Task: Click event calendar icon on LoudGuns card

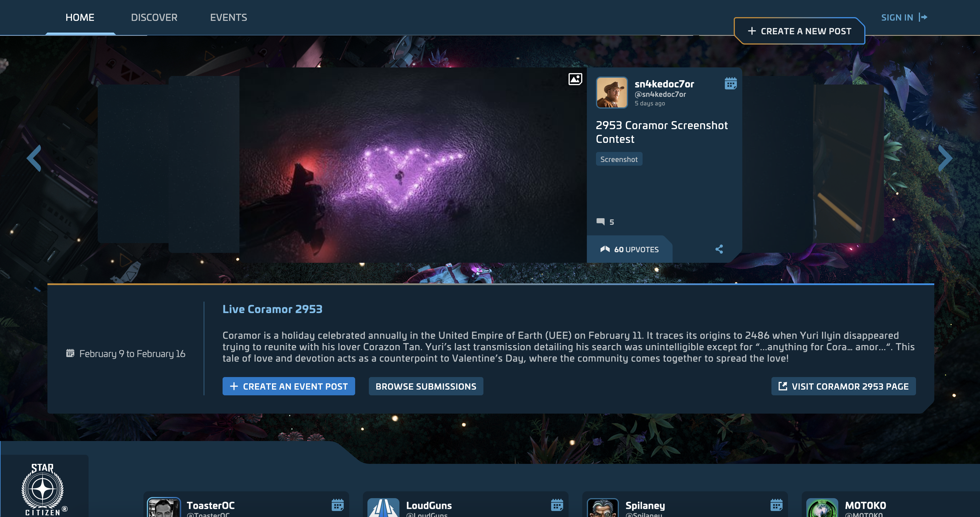Action: [x=557, y=505]
